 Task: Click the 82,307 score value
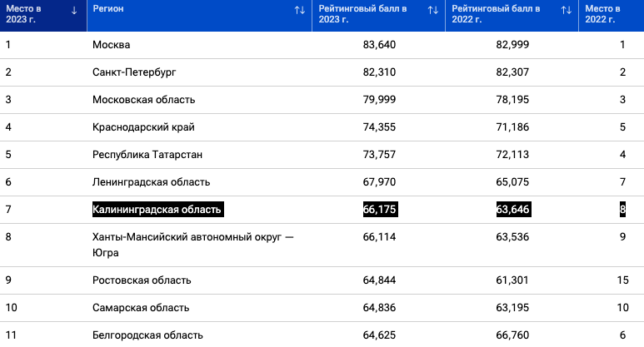pyautogui.click(x=512, y=72)
